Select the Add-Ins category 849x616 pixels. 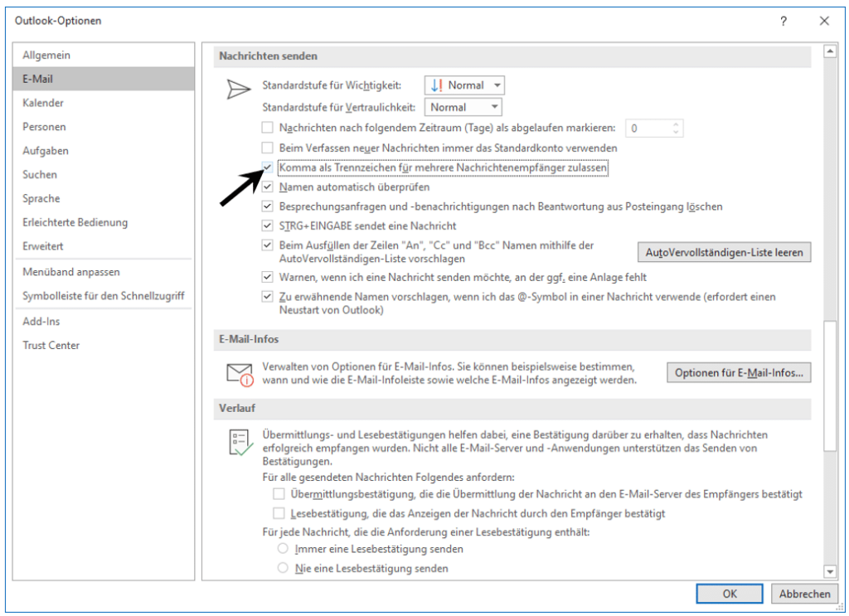103,322
